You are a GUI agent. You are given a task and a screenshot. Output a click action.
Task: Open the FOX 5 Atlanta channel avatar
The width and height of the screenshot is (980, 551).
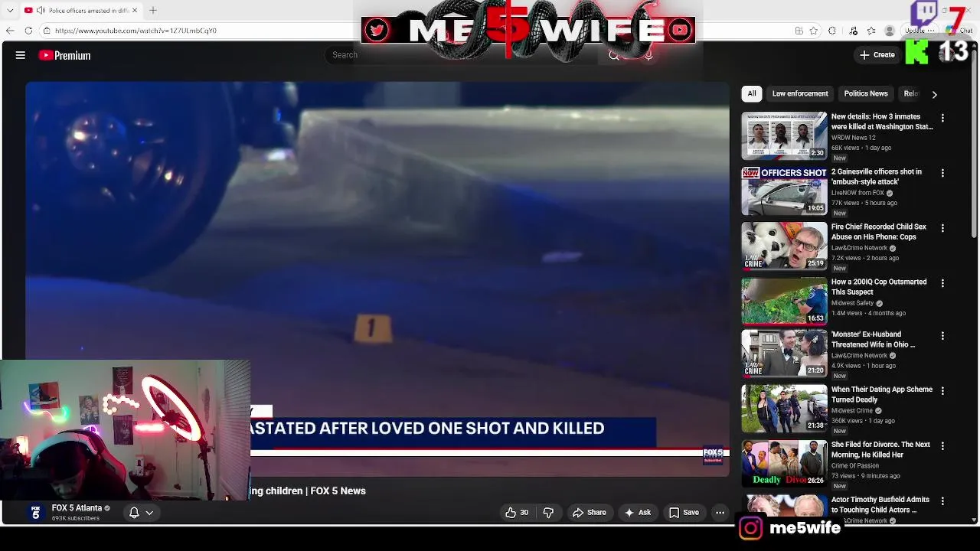(35, 513)
